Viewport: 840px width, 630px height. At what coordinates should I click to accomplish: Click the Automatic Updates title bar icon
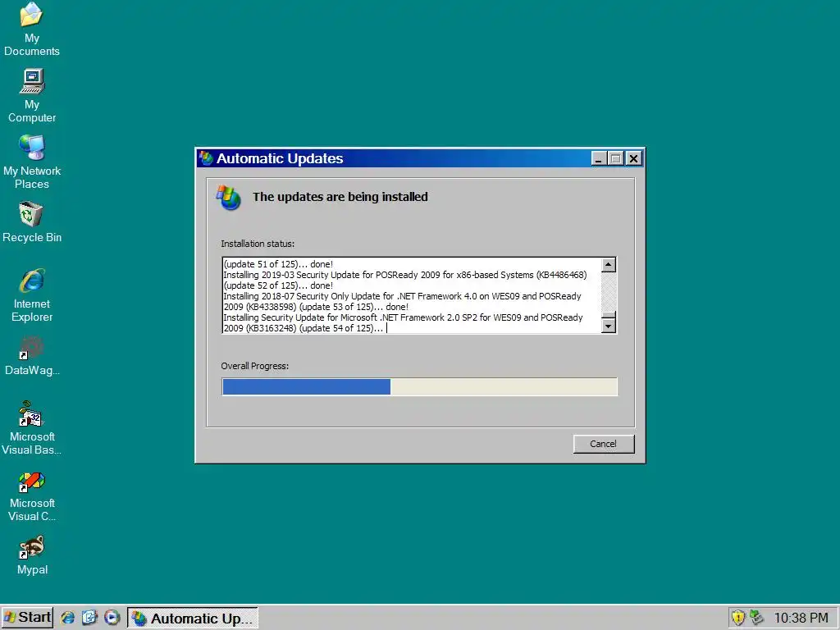click(206, 158)
